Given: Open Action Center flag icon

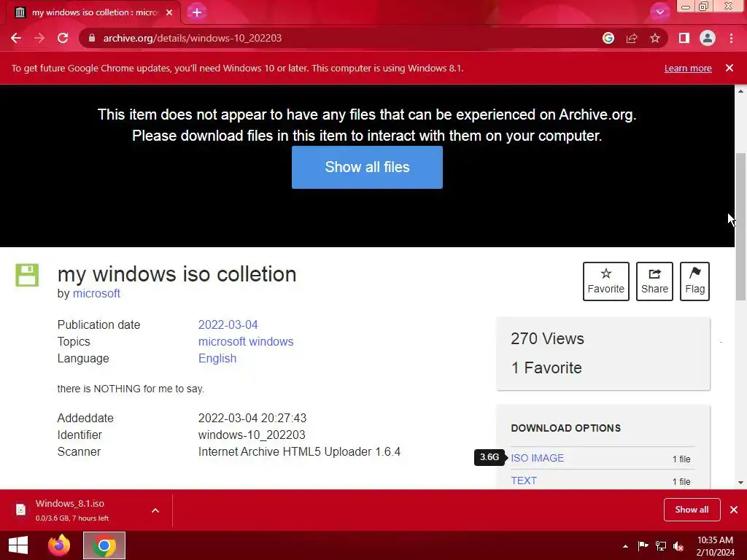Looking at the screenshot, I should point(643,545).
